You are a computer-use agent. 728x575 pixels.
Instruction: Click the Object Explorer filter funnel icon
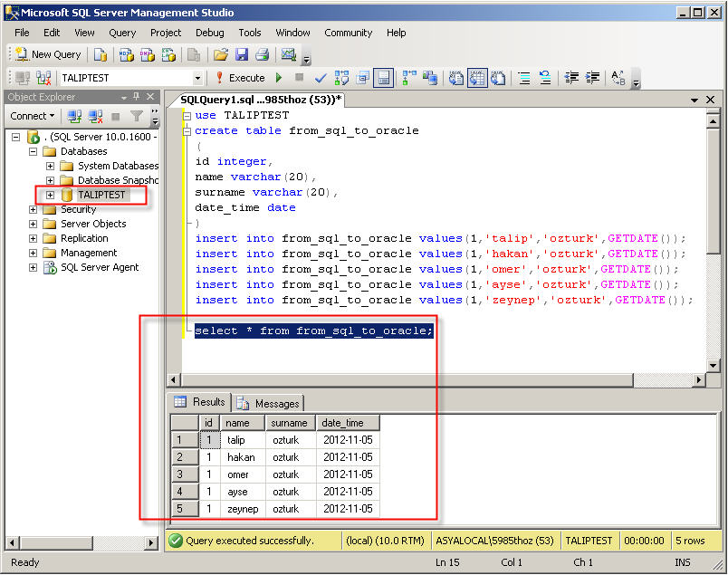click(x=136, y=116)
